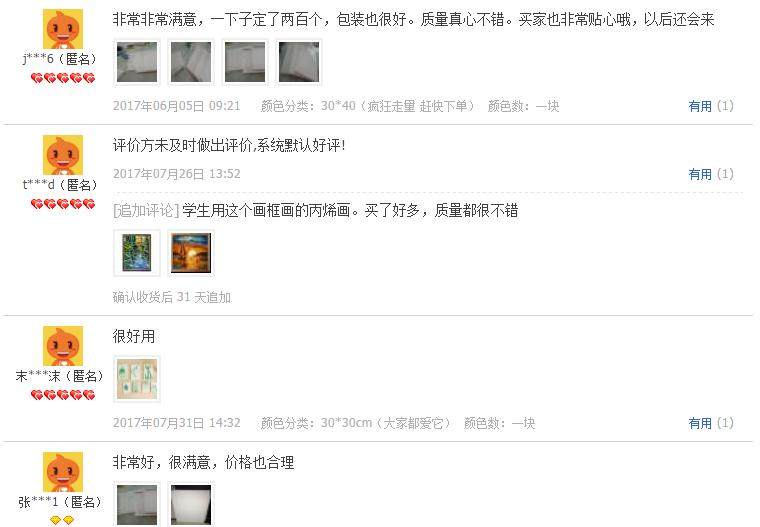Click the avatar icon of user j***6
760x527 pixels.
coord(63,29)
